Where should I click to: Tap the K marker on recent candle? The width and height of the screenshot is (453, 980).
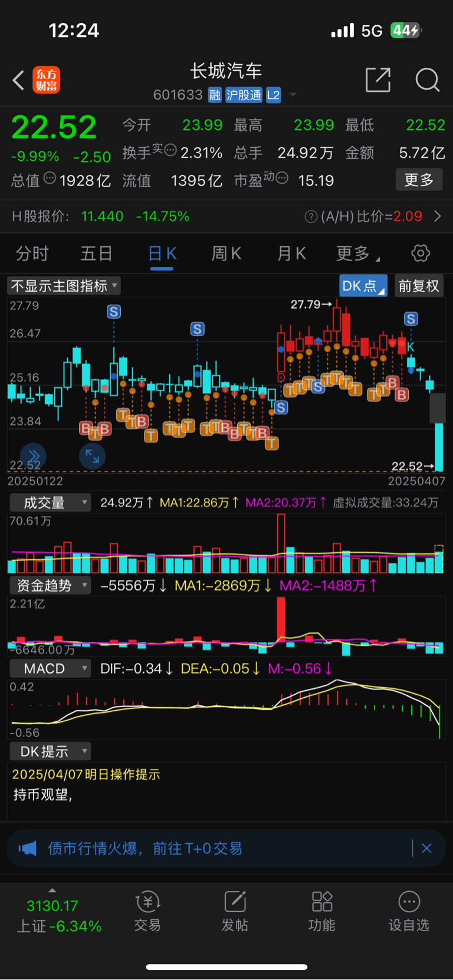(x=411, y=347)
